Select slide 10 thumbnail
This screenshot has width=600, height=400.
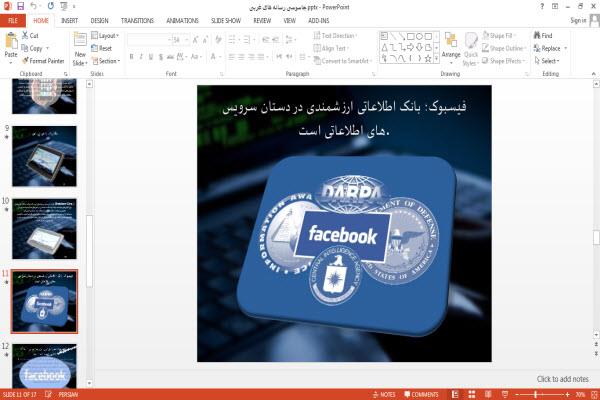[44, 229]
